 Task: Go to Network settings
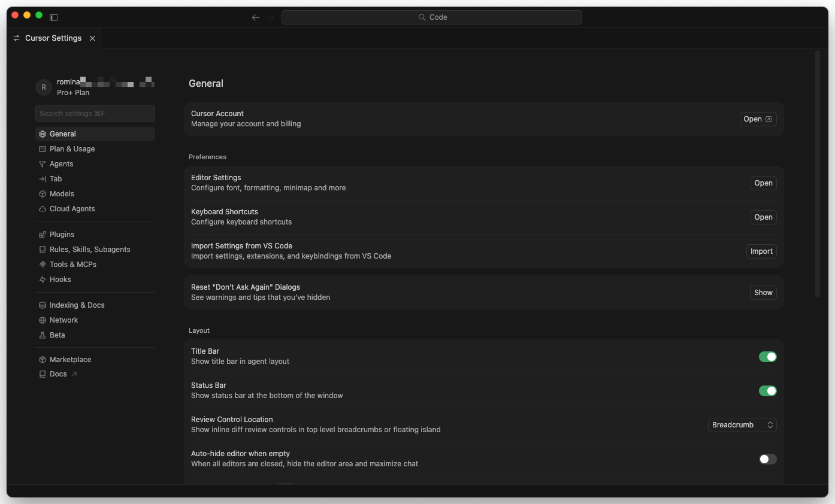pos(95,320)
